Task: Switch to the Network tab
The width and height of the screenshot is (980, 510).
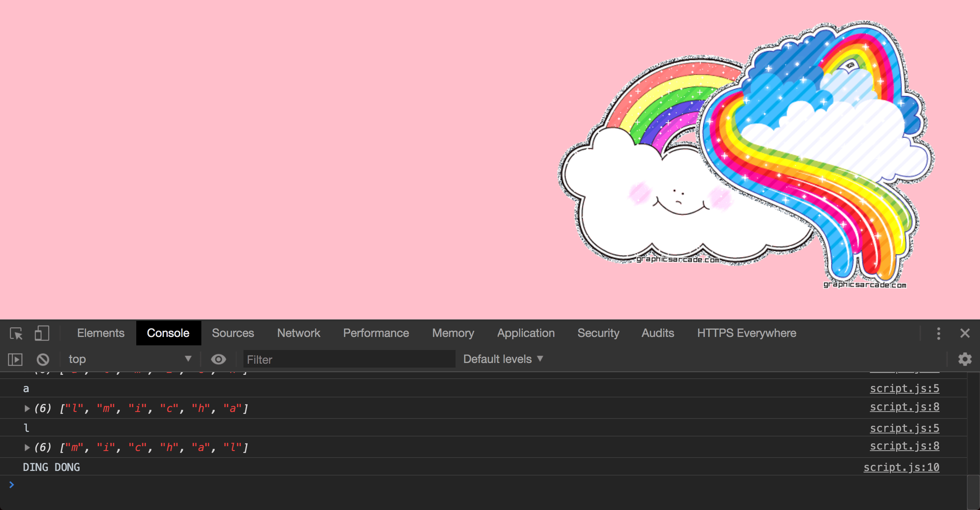Action: click(x=299, y=333)
